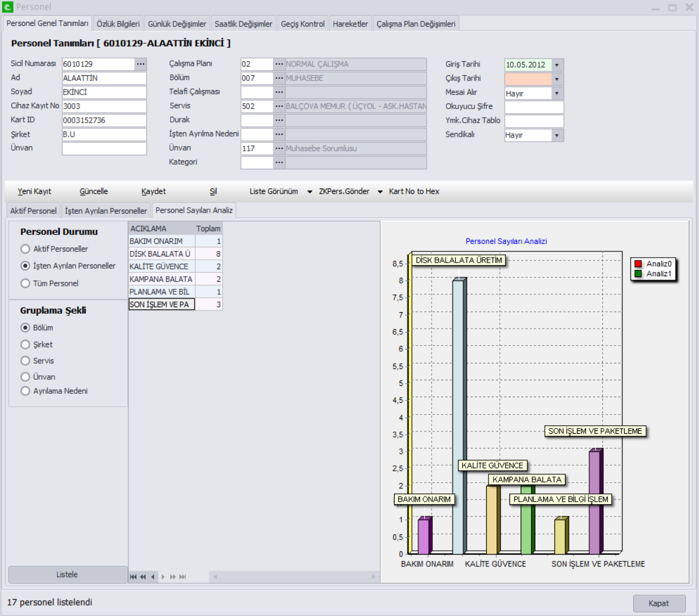
Task: Group by Ünvan radio option
Action: [25, 377]
